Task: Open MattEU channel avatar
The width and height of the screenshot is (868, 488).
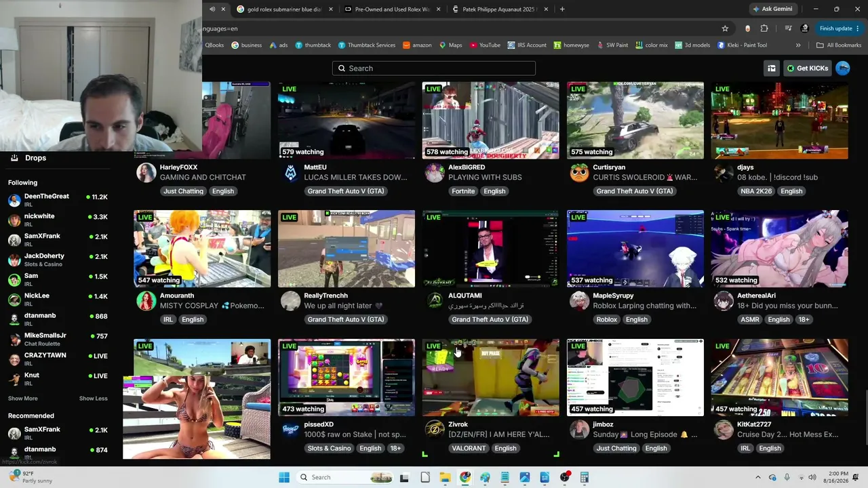Action: 290,173
